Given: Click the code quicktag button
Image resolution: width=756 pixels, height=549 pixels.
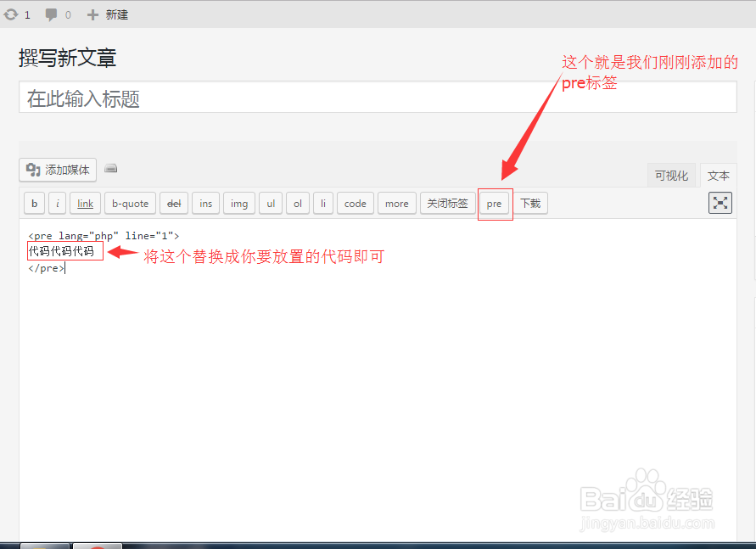Looking at the screenshot, I should 356,204.
